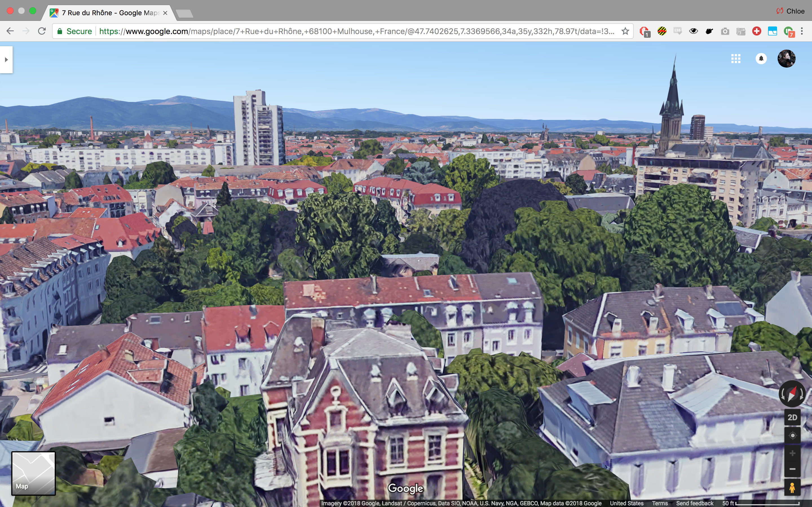Open a new browser tab
Screen dimensions: 812x507
pos(184,14)
